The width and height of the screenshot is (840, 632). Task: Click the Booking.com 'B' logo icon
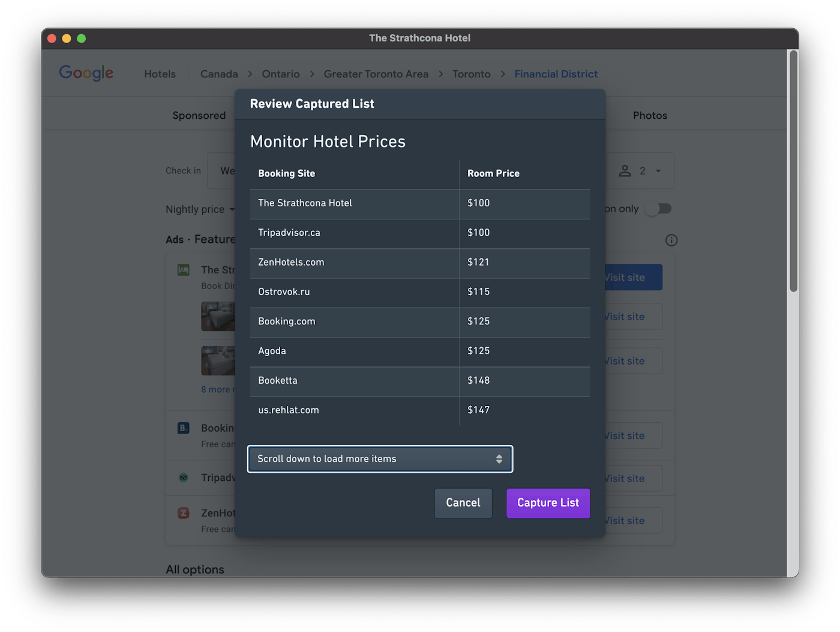click(x=184, y=428)
